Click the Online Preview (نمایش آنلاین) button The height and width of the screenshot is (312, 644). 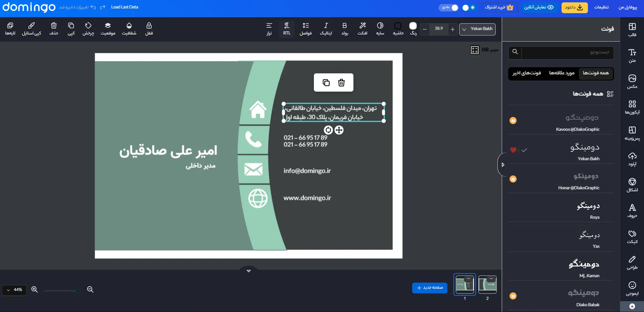pos(539,7)
